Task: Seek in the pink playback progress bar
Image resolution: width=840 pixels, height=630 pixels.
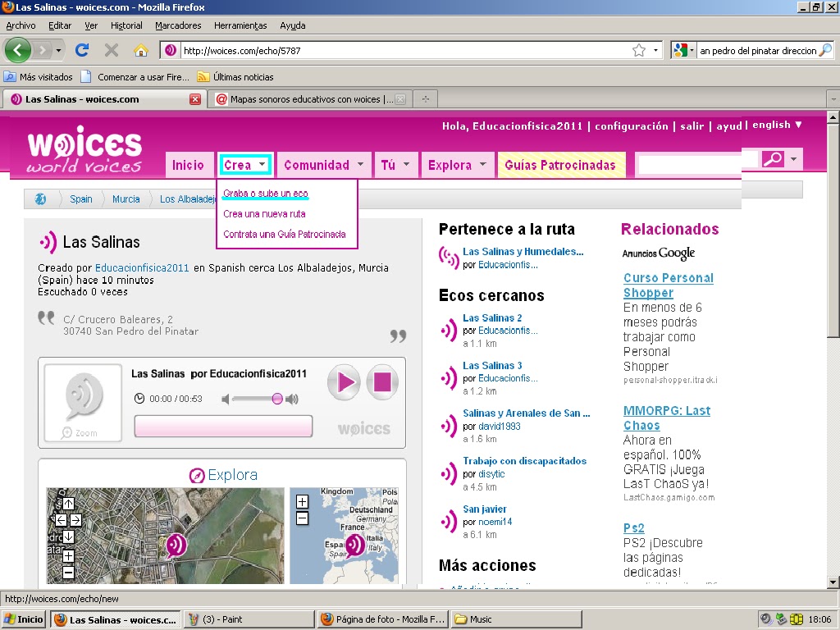Action: click(223, 427)
